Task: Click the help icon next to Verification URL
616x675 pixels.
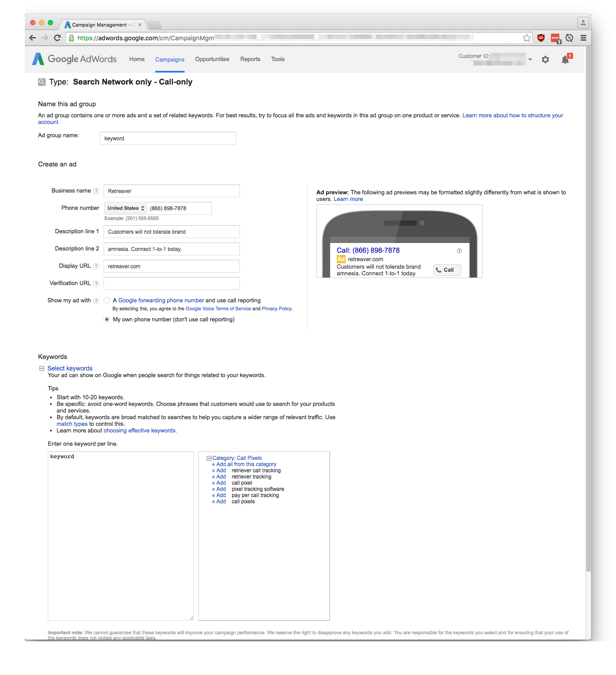Action: pyautogui.click(x=96, y=284)
